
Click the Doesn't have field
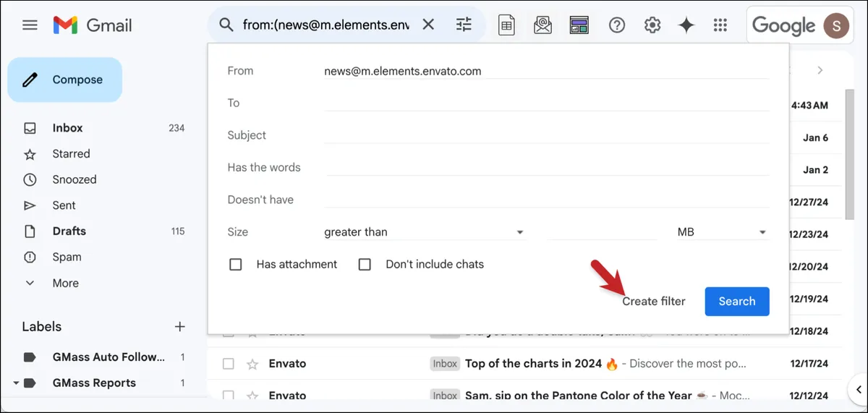[546, 200]
